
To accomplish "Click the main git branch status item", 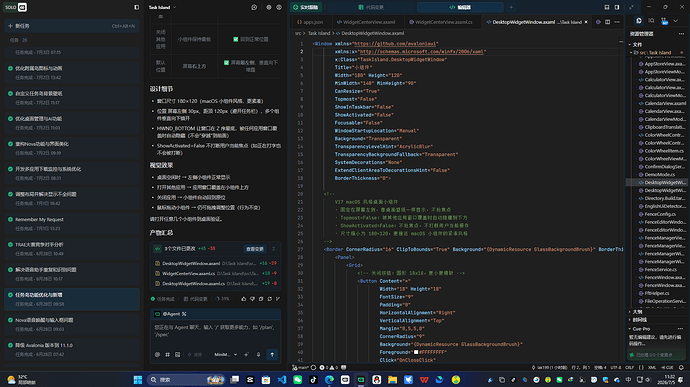I will click(x=301, y=367).
